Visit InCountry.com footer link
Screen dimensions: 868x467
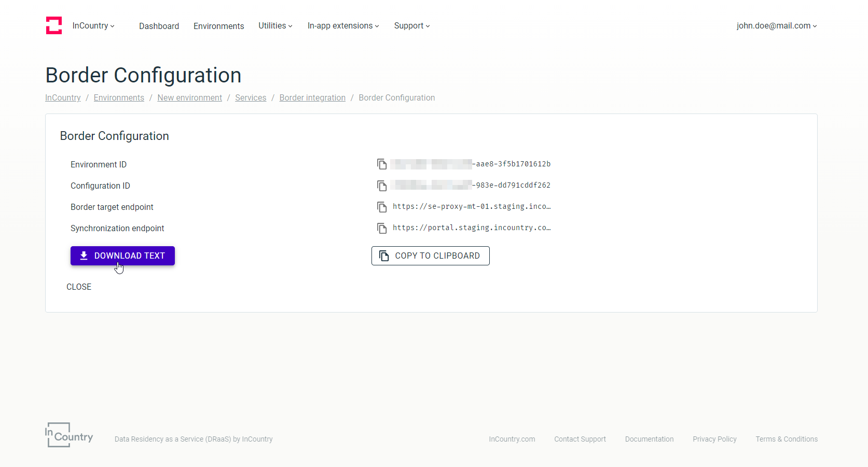point(512,439)
